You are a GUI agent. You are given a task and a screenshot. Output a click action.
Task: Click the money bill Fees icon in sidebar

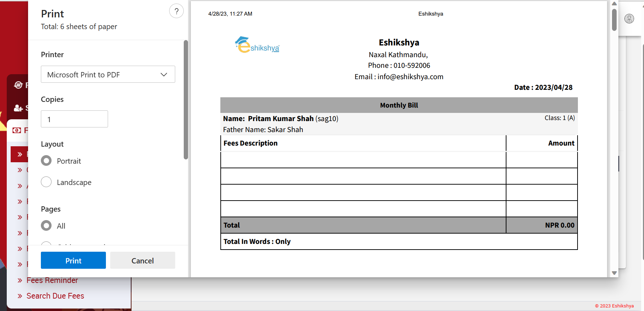click(x=17, y=130)
